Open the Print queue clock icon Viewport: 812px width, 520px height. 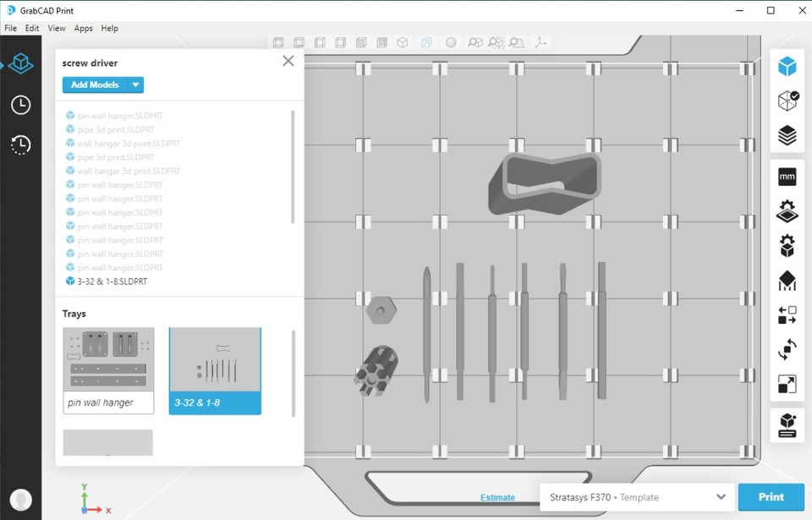pyautogui.click(x=20, y=105)
